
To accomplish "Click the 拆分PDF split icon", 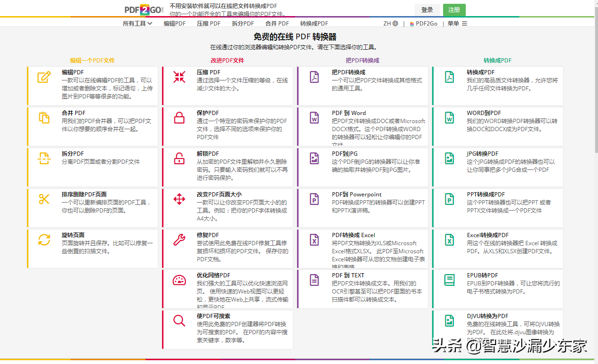I will [44, 159].
